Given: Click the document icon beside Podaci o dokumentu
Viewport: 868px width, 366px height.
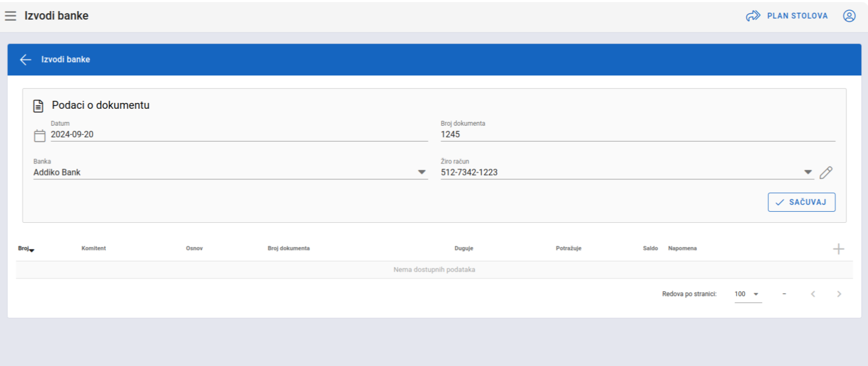Looking at the screenshot, I should pyautogui.click(x=38, y=106).
